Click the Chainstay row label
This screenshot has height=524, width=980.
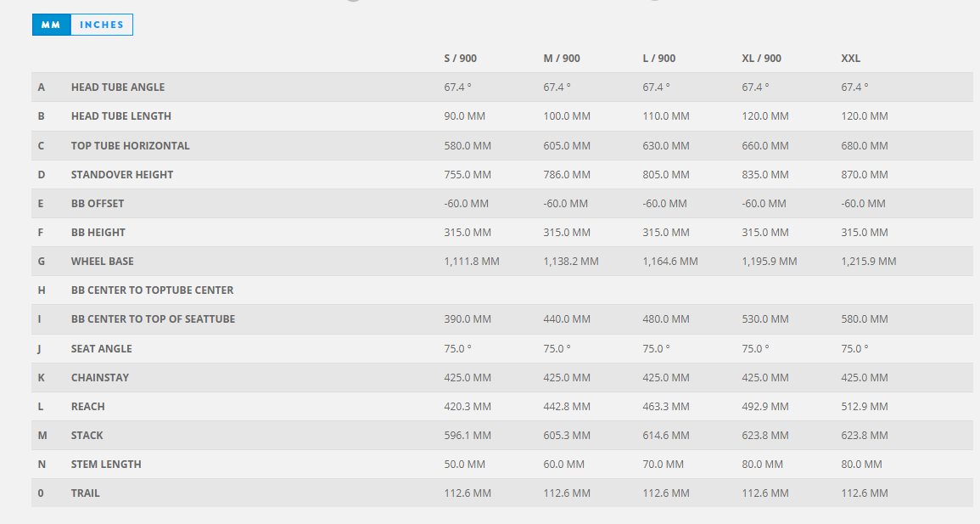(100, 378)
